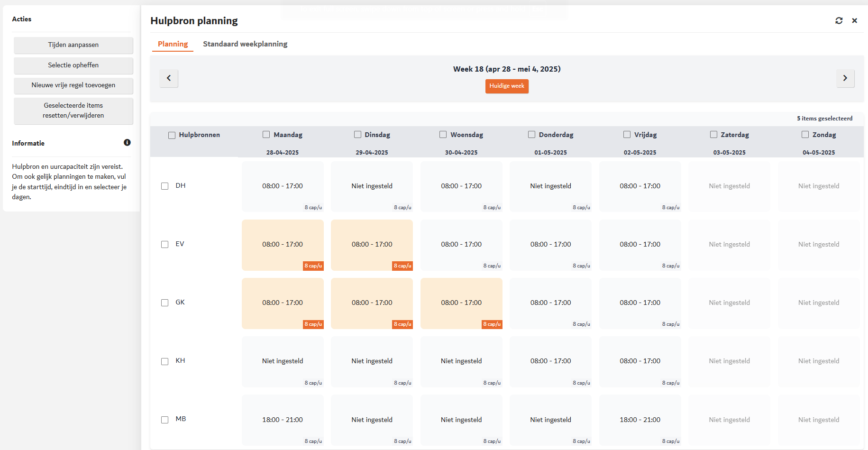This screenshot has height=450, width=868.
Task: Click Selectie opheffen to clear selection
Action: 73,65
